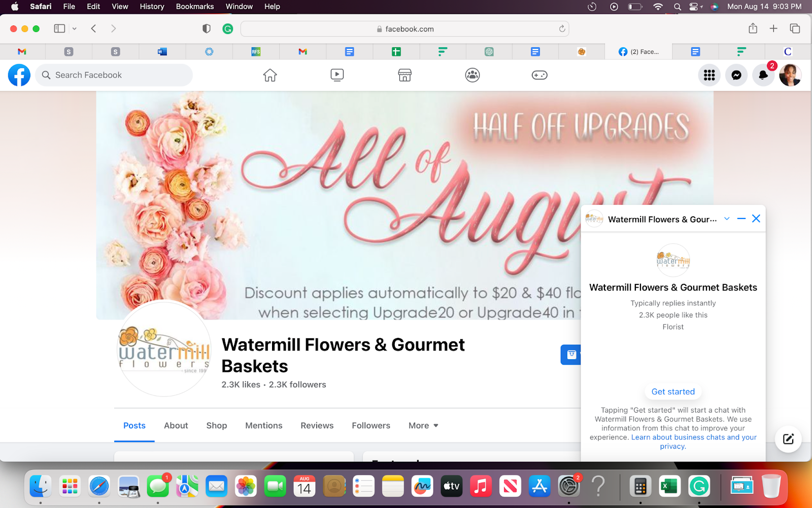Go to Facebook Home icon
Screen dimensions: 812x508
point(270,75)
